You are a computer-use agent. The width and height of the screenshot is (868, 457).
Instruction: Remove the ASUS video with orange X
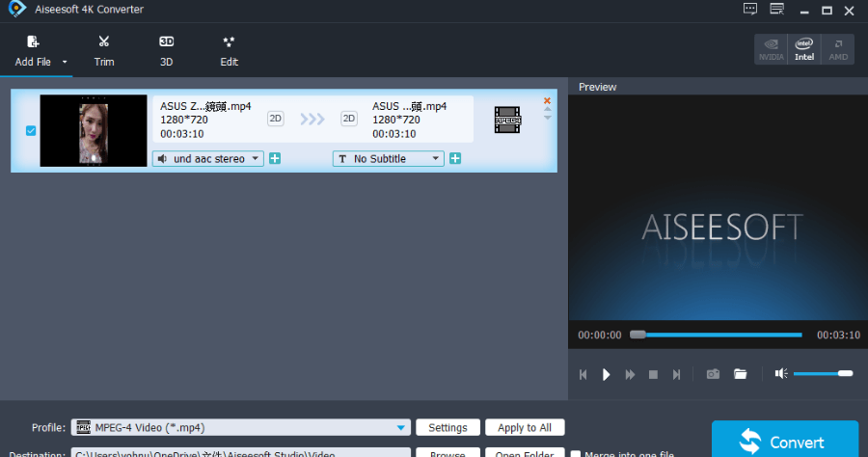[547, 100]
